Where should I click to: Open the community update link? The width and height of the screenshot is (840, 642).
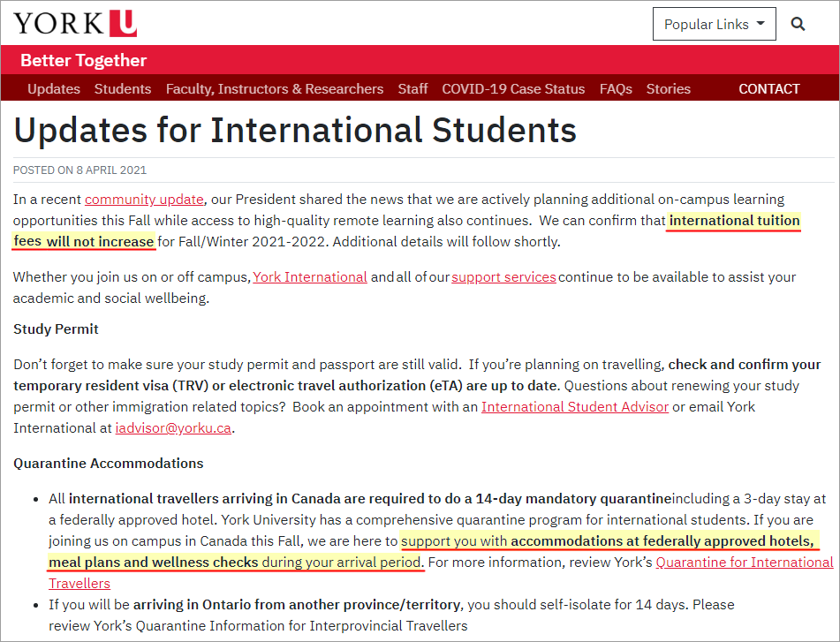[x=144, y=200]
